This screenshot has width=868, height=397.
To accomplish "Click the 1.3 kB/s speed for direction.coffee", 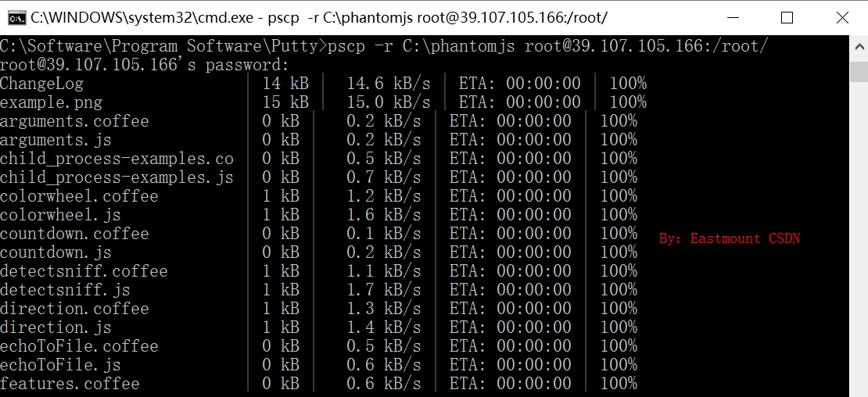I will click(384, 309).
